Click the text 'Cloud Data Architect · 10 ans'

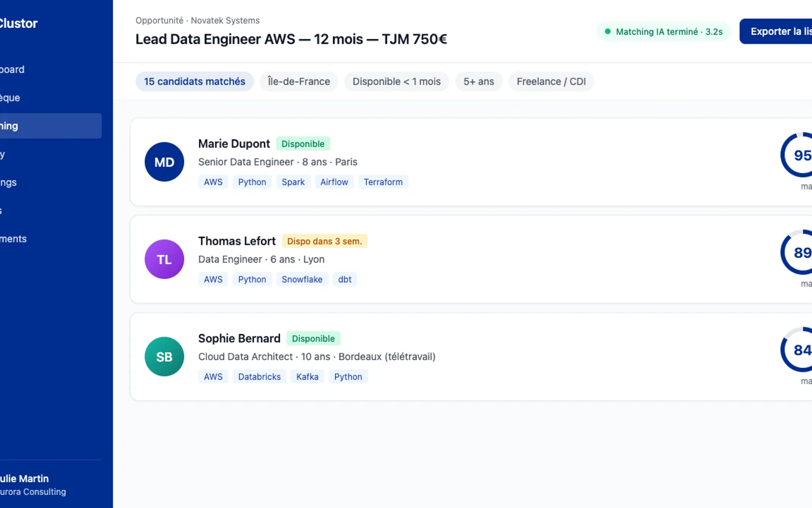pyautogui.click(x=264, y=357)
